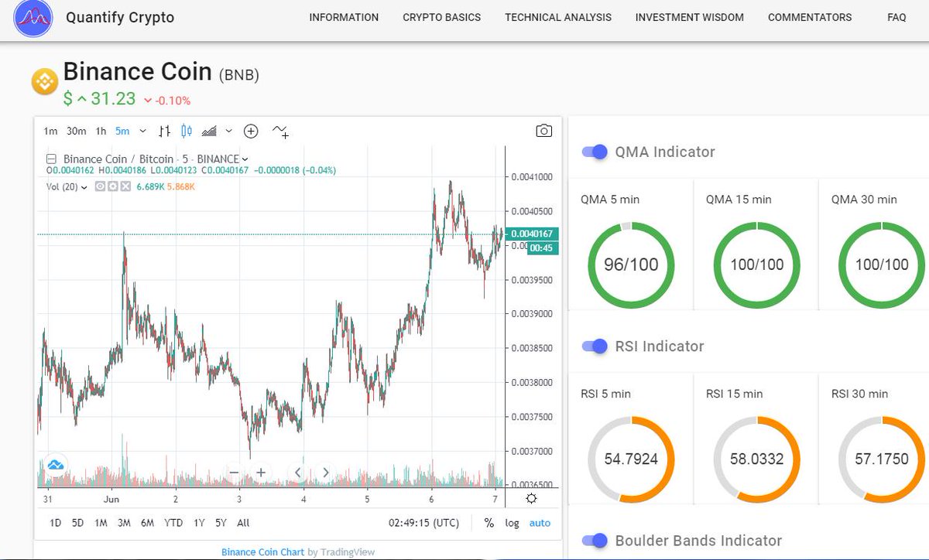Select the 1h interval
Screen dimensions: 929x560
(x=101, y=131)
